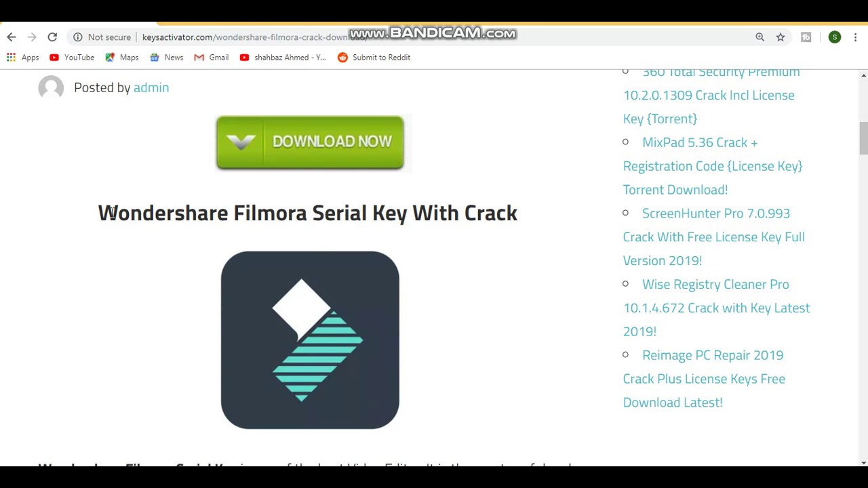Viewport: 868px width, 488px height.
Task: Open the Maps bookmark
Action: [x=122, y=58]
